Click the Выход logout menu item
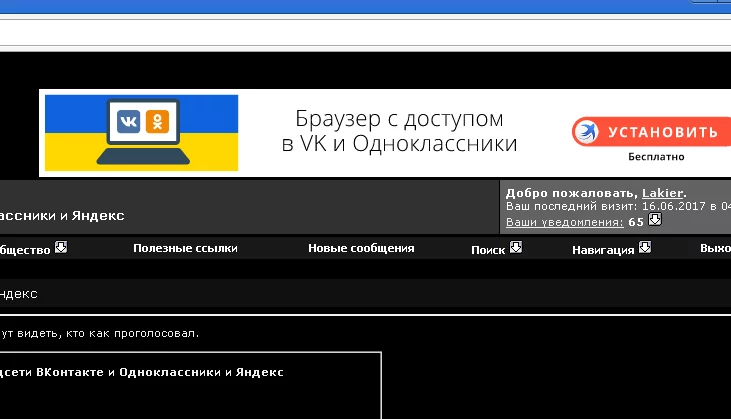The width and height of the screenshot is (731, 419). click(715, 248)
